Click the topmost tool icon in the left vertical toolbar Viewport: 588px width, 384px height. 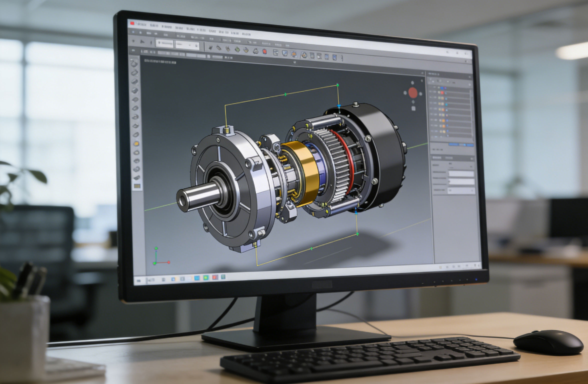(x=134, y=64)
